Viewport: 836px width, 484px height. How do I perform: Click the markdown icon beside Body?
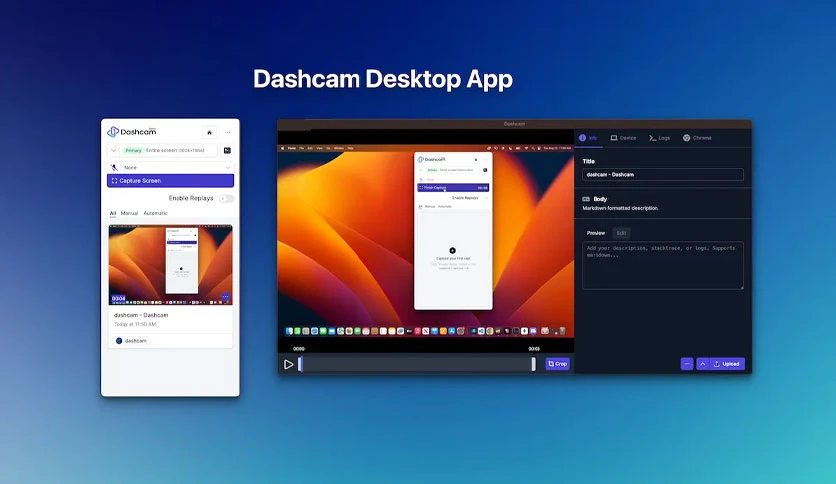[x=586, y=199]
